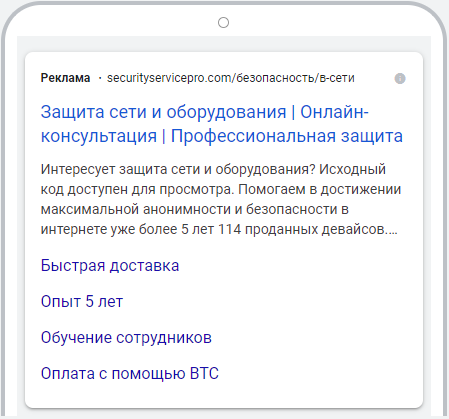Click the dot separator after Реклама
449x419 pixels.
tap(100, 79)
